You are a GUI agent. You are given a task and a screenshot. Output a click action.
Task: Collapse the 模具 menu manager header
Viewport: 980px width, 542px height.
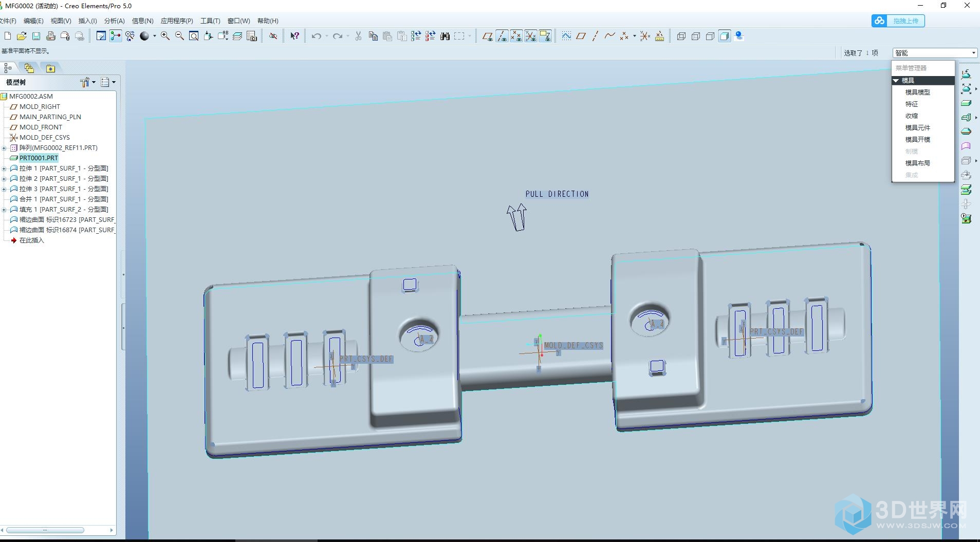pos(923,81)
